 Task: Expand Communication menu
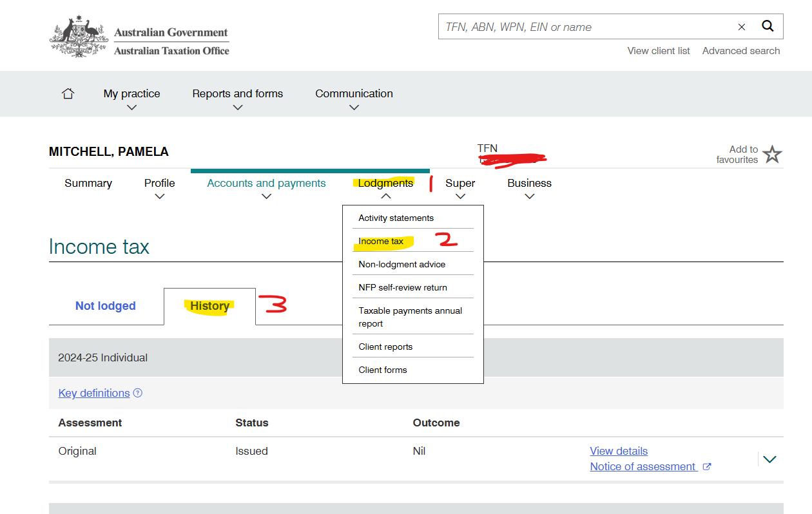(x=354, y=100)
